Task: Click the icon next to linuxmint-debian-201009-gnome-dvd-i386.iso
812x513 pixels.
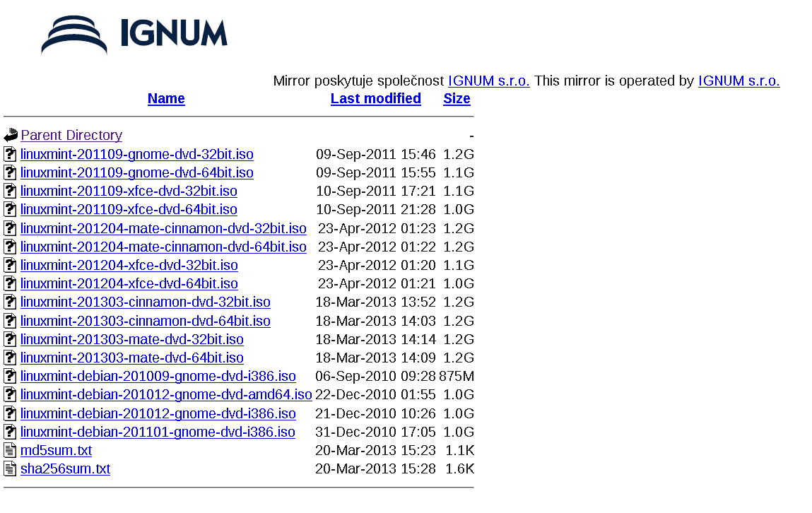Action: click(10, 376)
